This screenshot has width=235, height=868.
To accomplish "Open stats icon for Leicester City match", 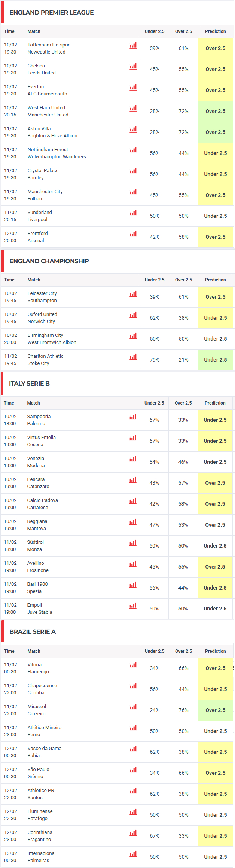I will pos(133,294).
